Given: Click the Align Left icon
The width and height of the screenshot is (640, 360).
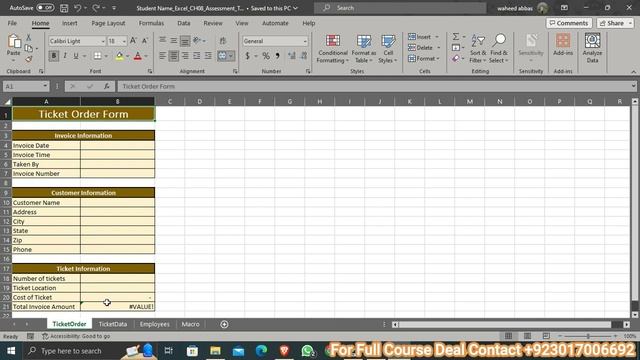Looking at the screenshot, I should [x=162, y=56].
